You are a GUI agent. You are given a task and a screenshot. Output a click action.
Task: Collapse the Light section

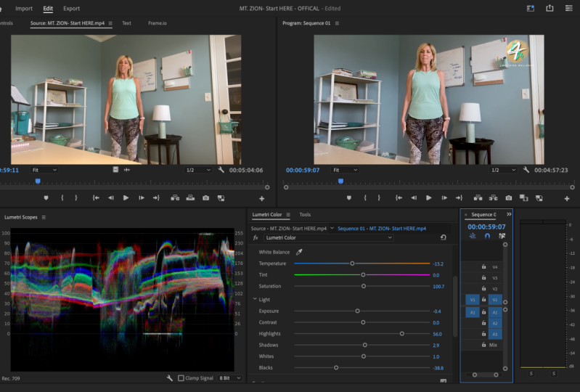255,299
